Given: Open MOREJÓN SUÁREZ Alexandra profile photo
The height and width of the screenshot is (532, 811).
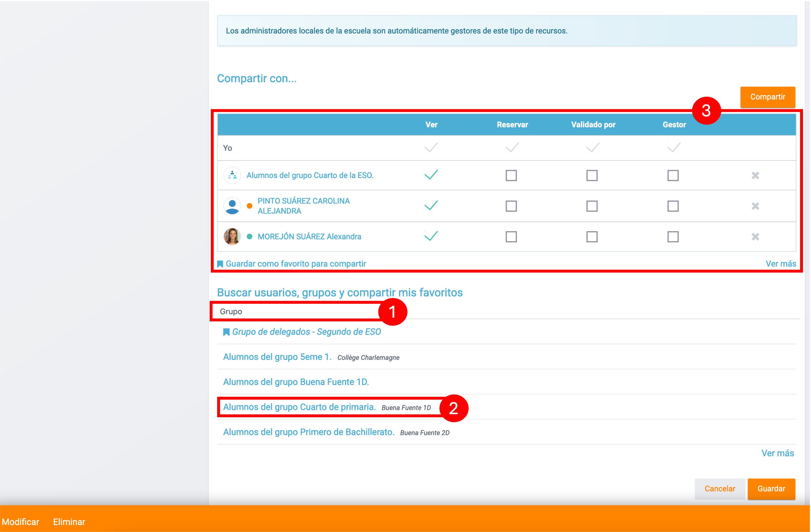Looking at the screenshot, I should tap(232, 237).
